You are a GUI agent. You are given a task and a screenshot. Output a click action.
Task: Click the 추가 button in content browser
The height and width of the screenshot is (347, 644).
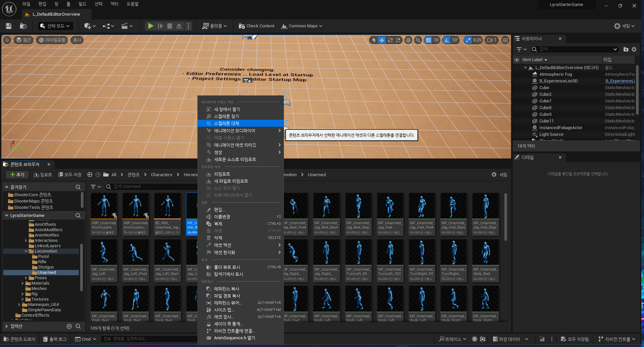[x=17, y=175]
